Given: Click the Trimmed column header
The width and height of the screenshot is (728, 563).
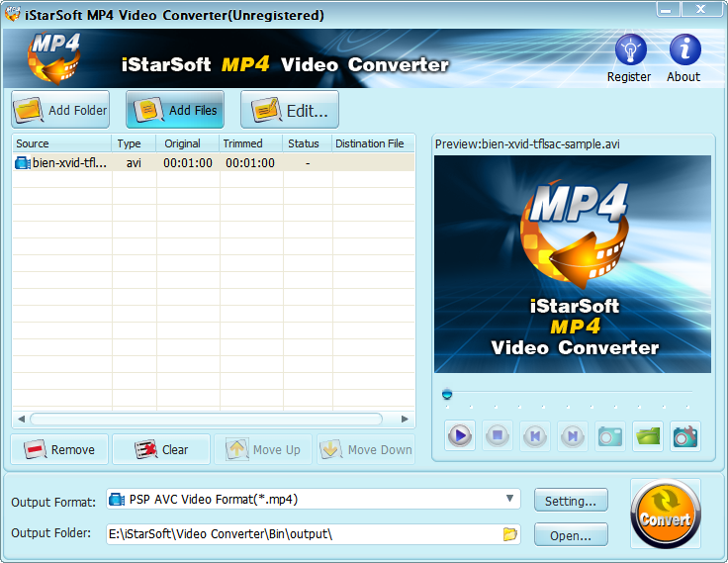Looking at the screenshot, I should pyautogui.click(x=251, y=143).
